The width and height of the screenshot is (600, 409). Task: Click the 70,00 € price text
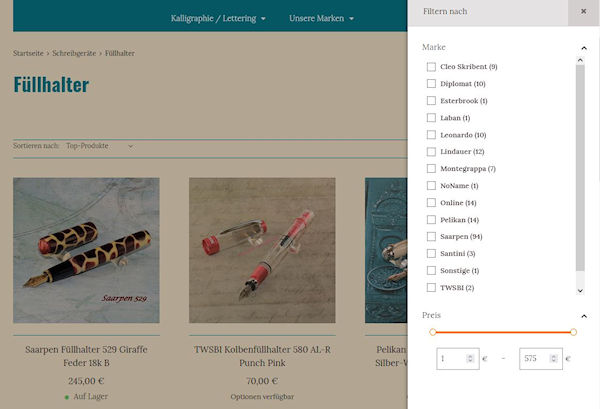point(262,381)
